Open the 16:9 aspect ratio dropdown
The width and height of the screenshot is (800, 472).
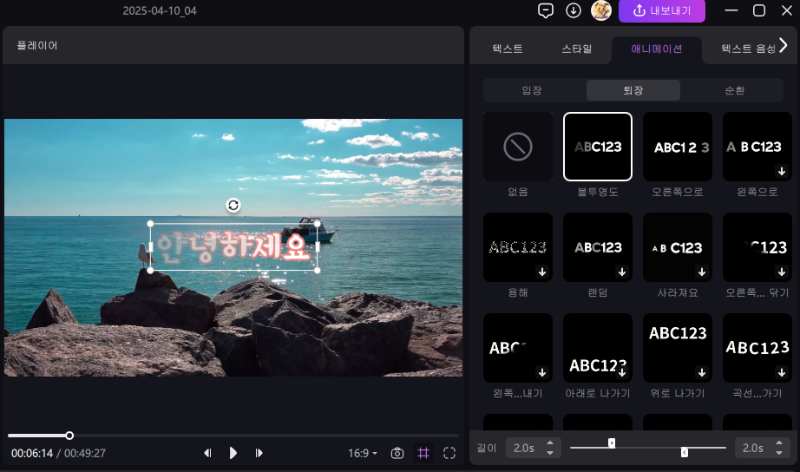pos(362,453)
